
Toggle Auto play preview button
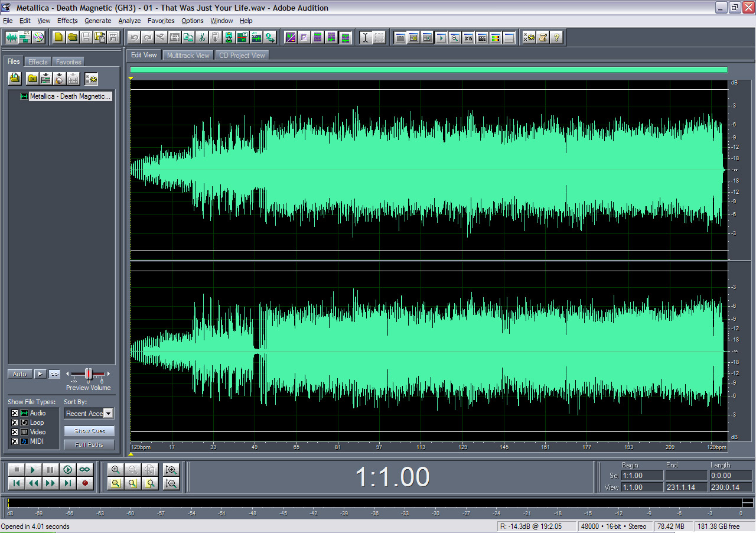(x=19, y=374)
